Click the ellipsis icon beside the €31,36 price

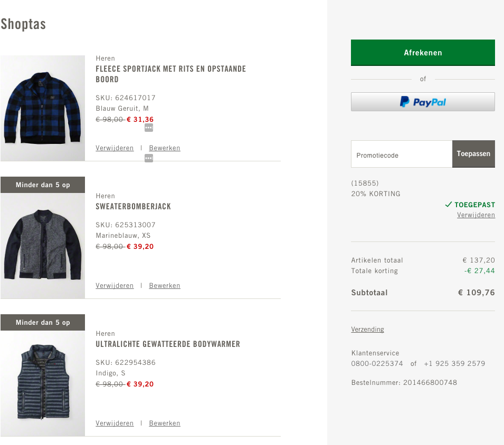(149, 128)
